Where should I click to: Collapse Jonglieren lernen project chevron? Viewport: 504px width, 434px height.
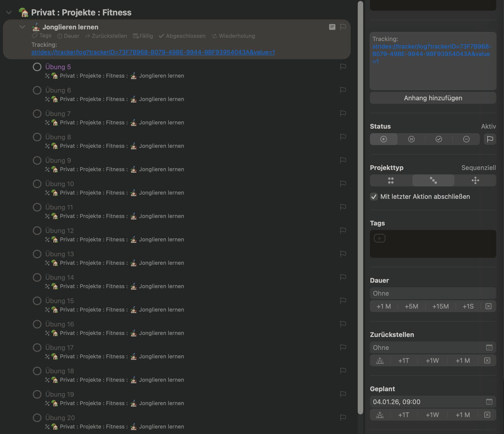pyautogui.click(x=22, y=27)
